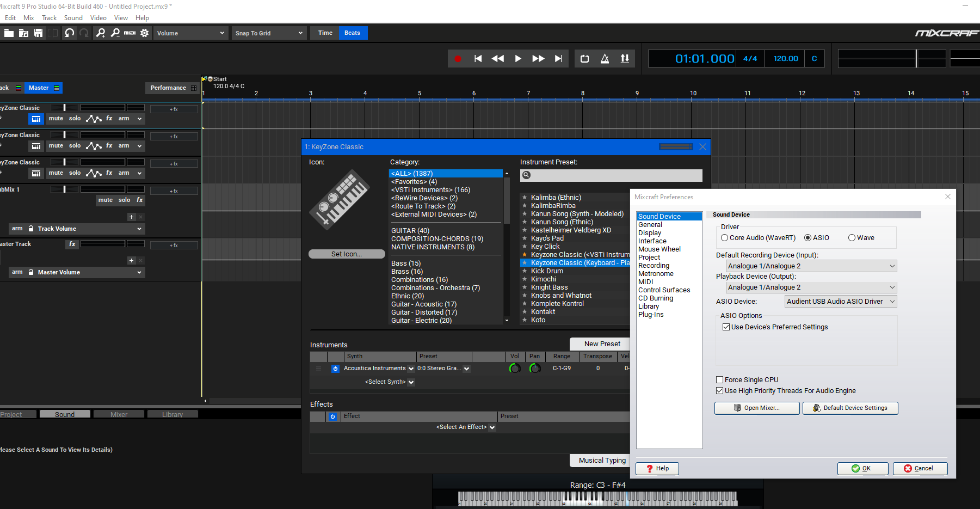The image size is (980, 509).
Task: Undo last action with curved arrow icon
Action: 69,33
